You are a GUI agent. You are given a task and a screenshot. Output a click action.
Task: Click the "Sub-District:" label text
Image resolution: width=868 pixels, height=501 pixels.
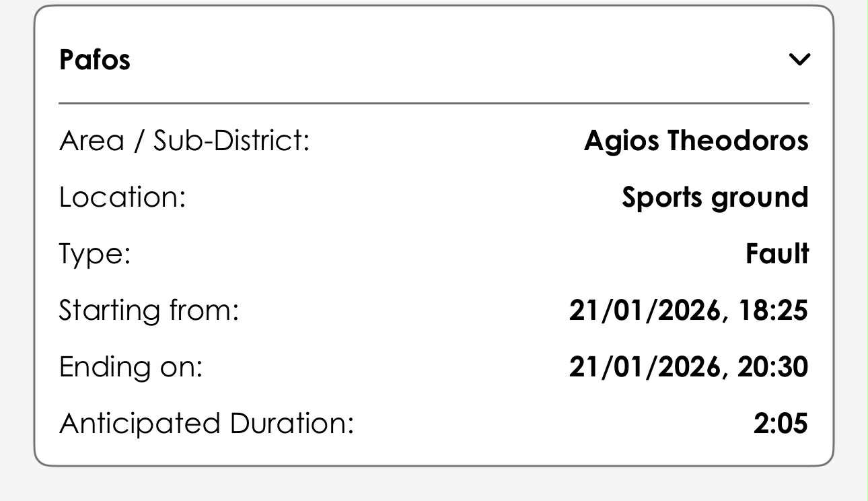tap(231, 141)
